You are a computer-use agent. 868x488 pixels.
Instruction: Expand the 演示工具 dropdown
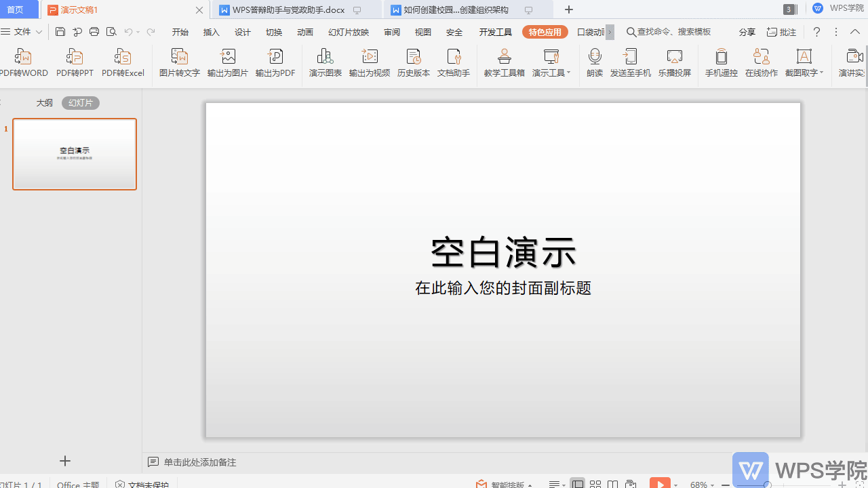(568, 73)
